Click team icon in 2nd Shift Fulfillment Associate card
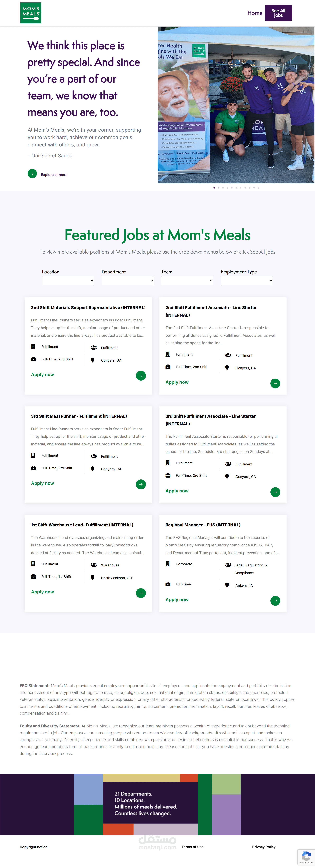 228,356
